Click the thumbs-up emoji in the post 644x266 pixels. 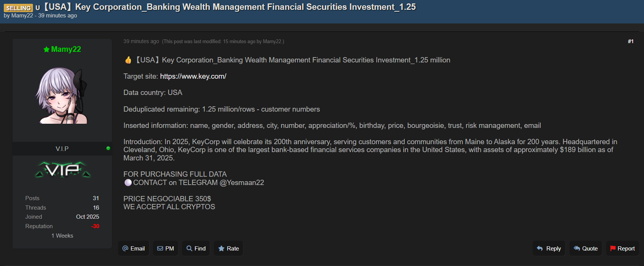coord(128,60)
